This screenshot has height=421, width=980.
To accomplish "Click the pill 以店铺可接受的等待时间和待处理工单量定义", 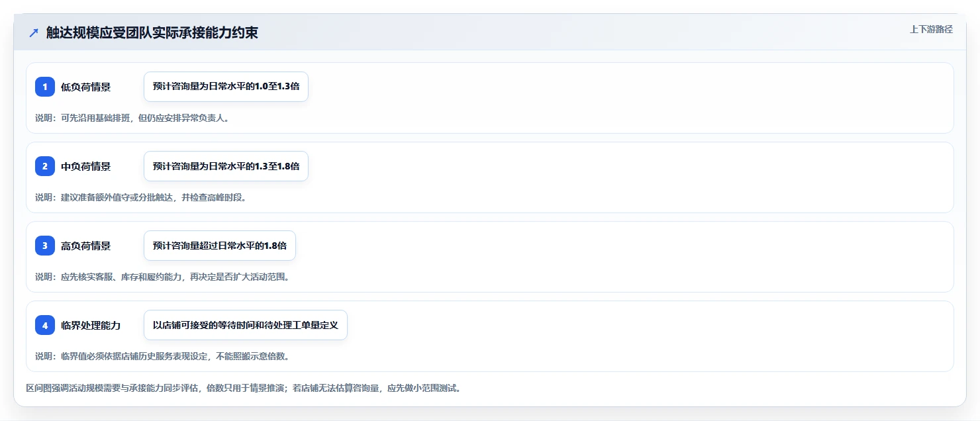I will click(x=246, y=325).
